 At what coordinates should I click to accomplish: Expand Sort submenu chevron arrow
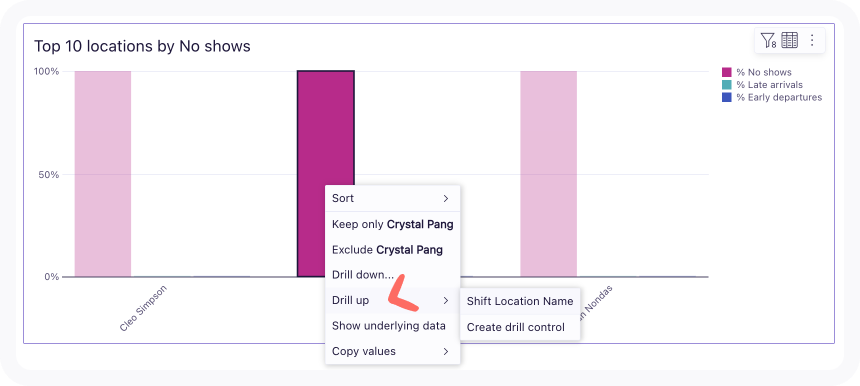pyautogui.click(x=445, y=198)
